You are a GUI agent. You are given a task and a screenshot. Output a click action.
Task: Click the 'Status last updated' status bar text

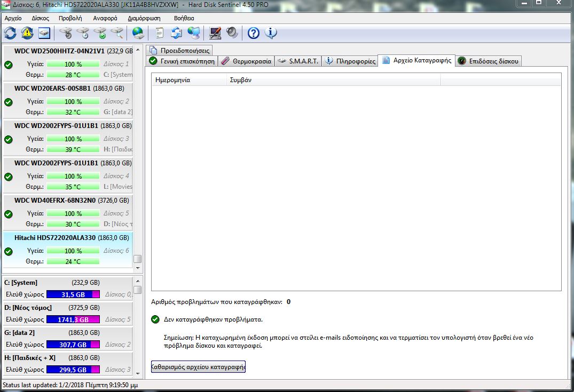[70, 385]
